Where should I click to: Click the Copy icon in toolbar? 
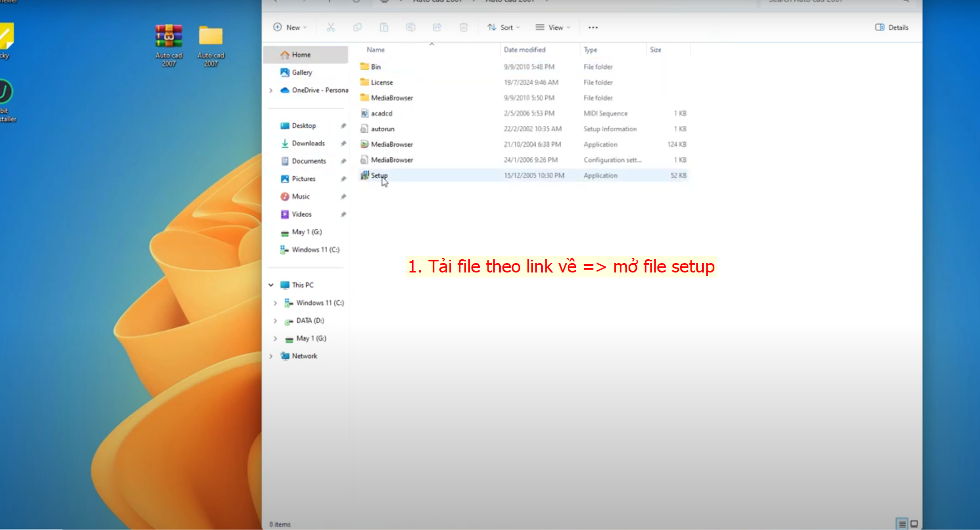[x=357, y=27]
